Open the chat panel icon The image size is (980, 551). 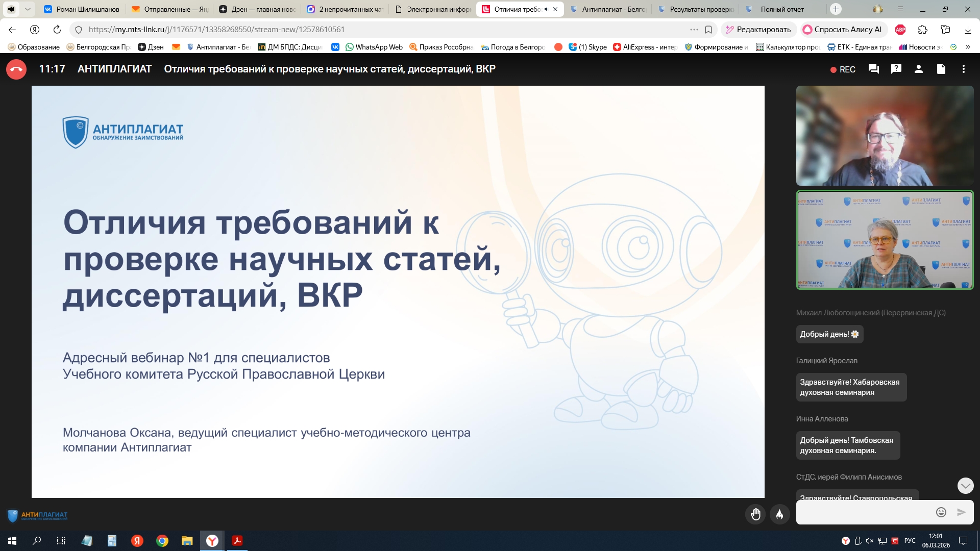pos(873,69)
